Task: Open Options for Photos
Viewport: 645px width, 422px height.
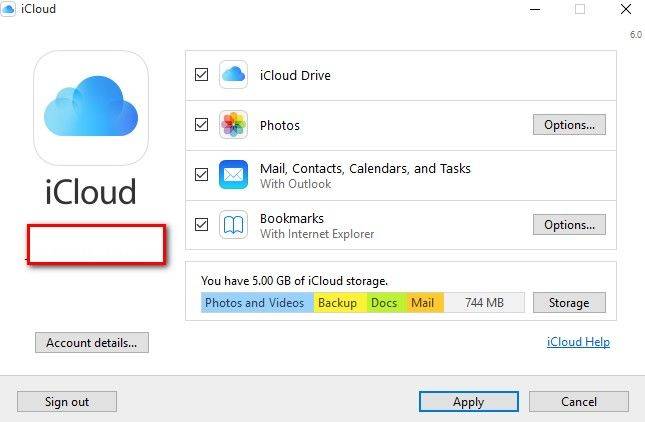Action: click(x=569, y=125)
